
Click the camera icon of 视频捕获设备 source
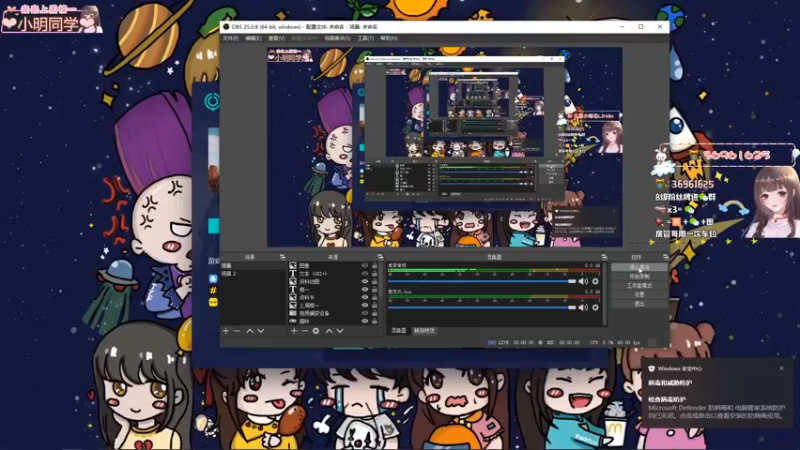pos(293,313)
